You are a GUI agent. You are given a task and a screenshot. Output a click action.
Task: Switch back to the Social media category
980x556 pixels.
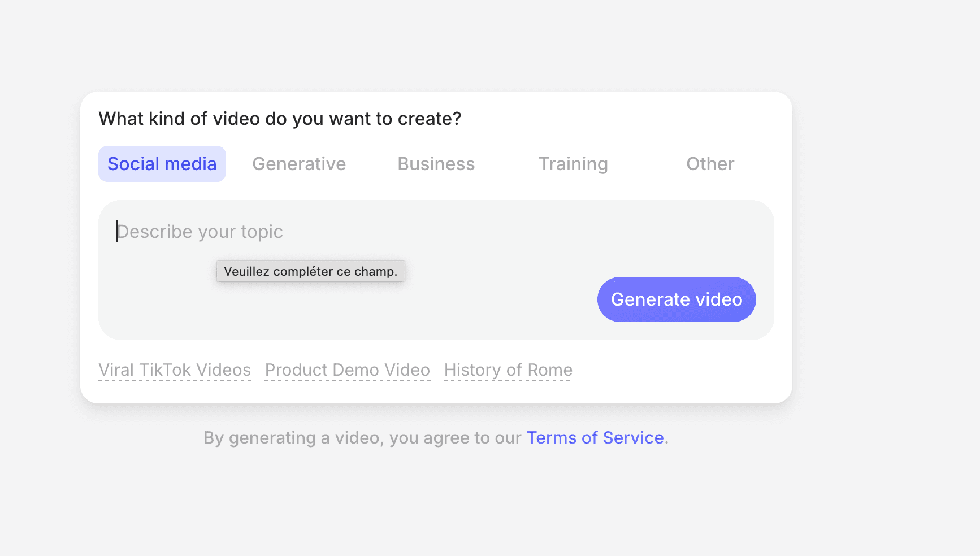(162, 164)
